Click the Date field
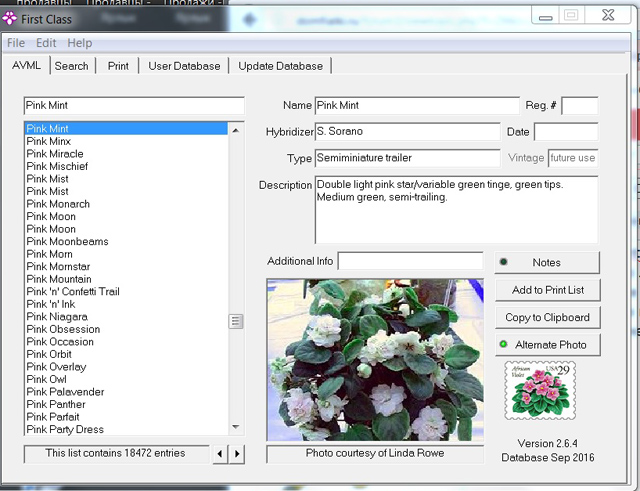 click(x=566, y=131)
